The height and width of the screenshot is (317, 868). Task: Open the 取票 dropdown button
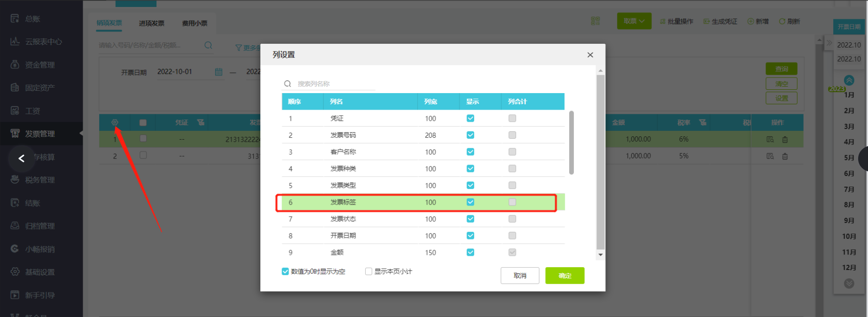coord(634,21)
